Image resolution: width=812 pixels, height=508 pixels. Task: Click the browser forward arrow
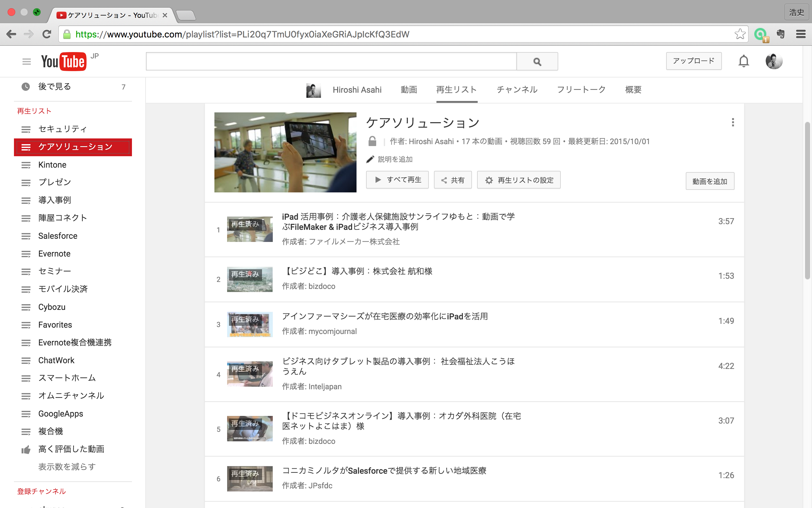[29, 34]
